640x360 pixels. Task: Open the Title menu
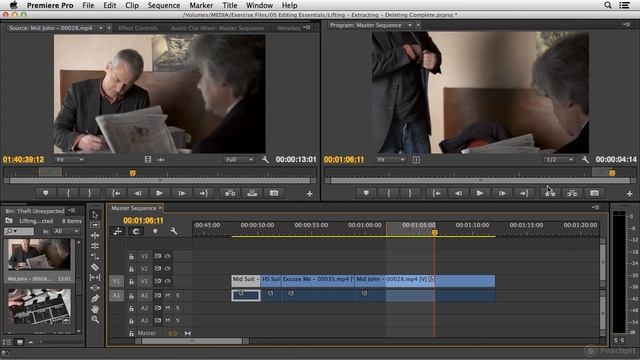click(x=230, y=5)
